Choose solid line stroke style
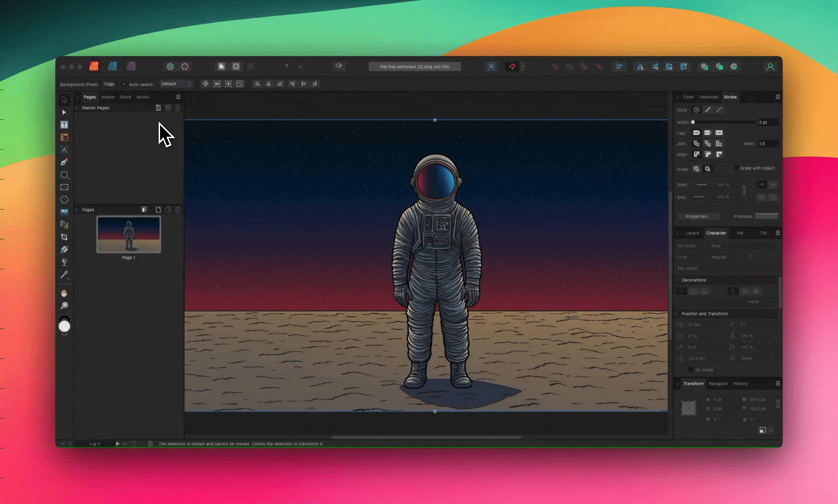 tap(708, 110)
